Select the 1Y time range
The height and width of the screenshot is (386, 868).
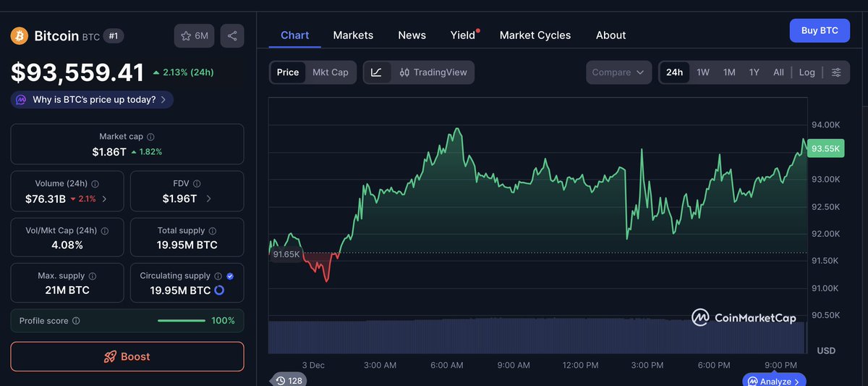point(754,72)
